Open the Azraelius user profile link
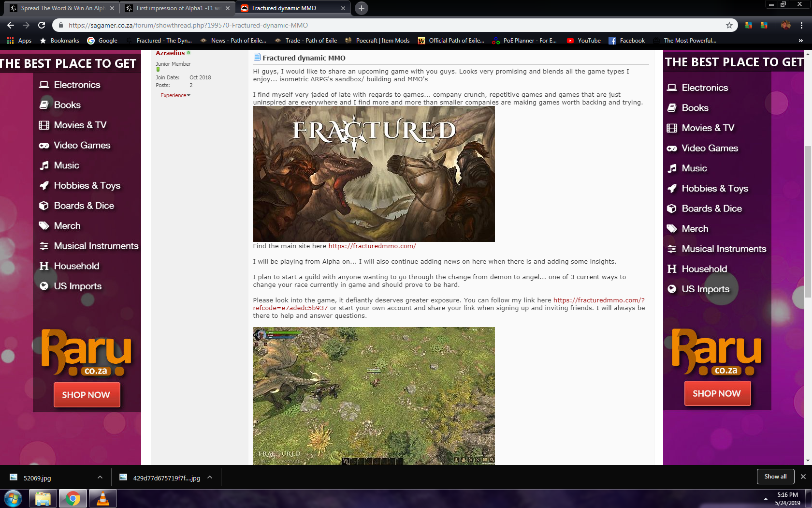812x508 pixels. coord(170,53)
